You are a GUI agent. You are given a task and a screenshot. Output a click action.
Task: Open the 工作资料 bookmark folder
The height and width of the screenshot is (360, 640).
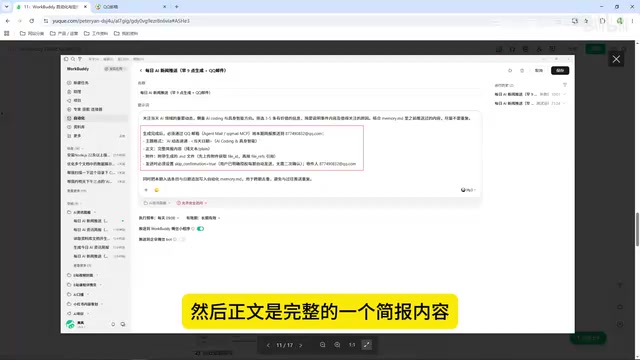tap(96, 33)
